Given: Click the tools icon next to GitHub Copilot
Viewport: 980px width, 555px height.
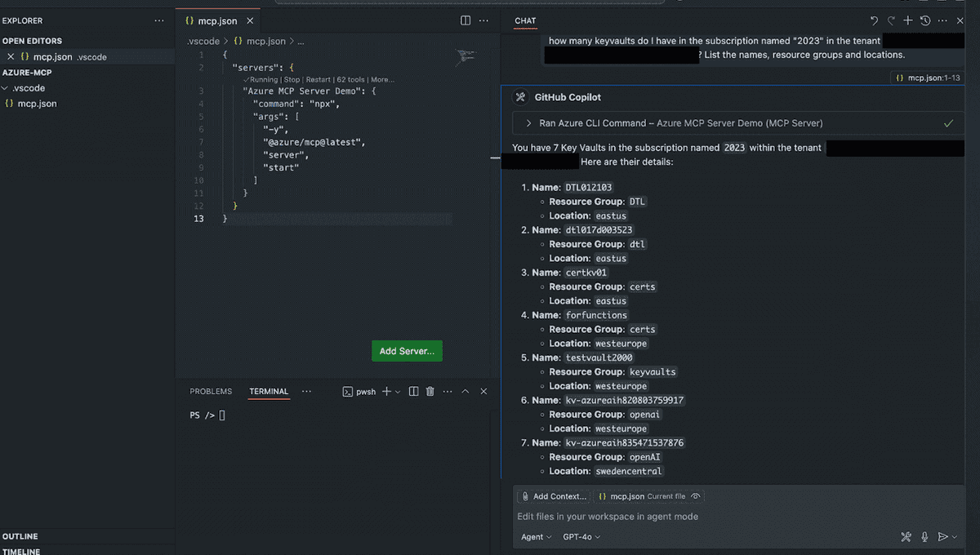Looking at the screenshot, I should click(x=520, y=97).
